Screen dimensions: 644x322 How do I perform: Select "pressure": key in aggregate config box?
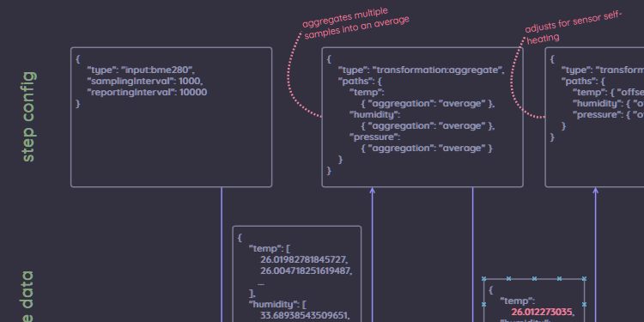pos(374,137)
